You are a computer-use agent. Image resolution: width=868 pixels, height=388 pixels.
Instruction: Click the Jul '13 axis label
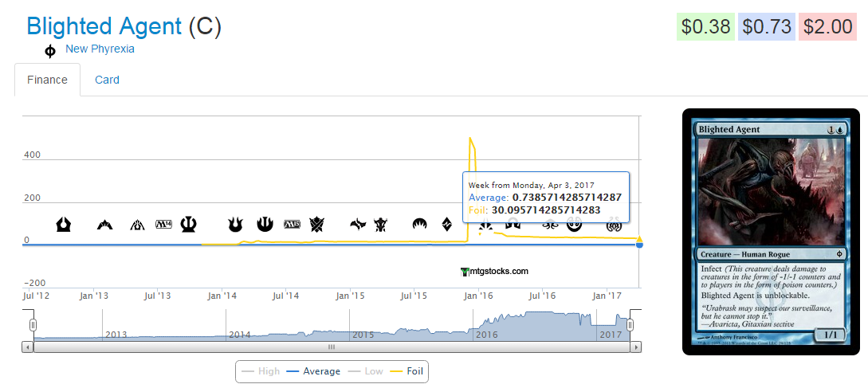click(158, 296)
